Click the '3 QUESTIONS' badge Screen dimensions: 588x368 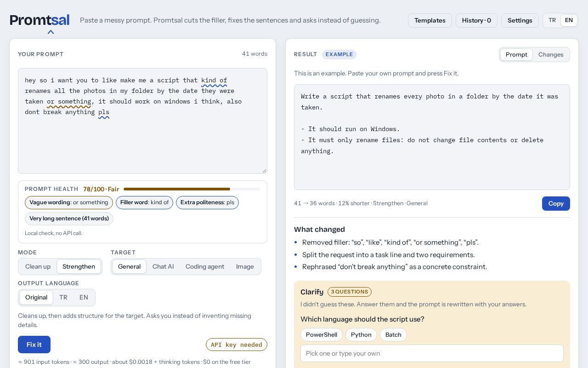(x=350, y=292)
